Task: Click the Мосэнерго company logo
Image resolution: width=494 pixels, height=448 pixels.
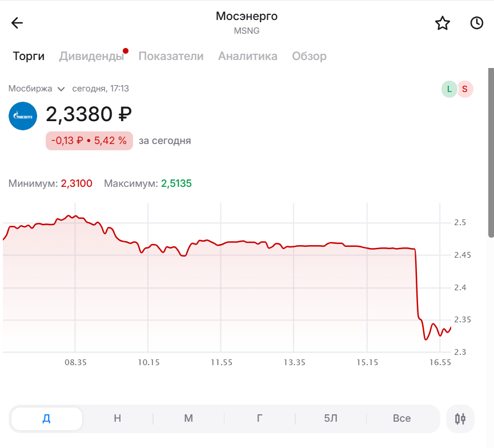Action: coord(23,116)
